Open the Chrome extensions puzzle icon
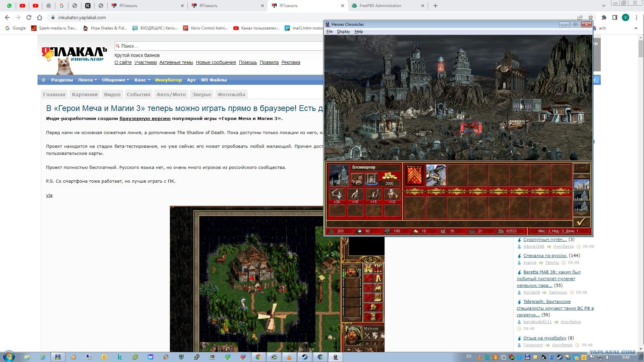Screen dimensions: 644x362 click(604, 17)
